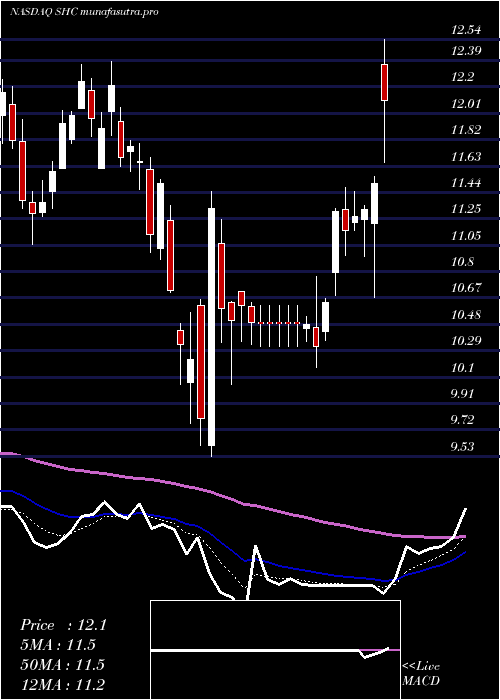Click the 10.48 price axis label

466,315
